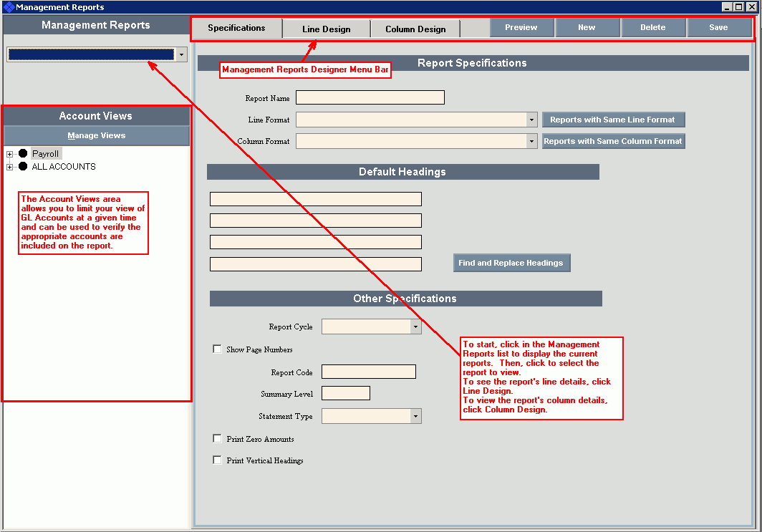The height and width of the screenshot is (532, 762).
Task: Check the Print Zero Amounts option
Action: click(x=217, y=439)
